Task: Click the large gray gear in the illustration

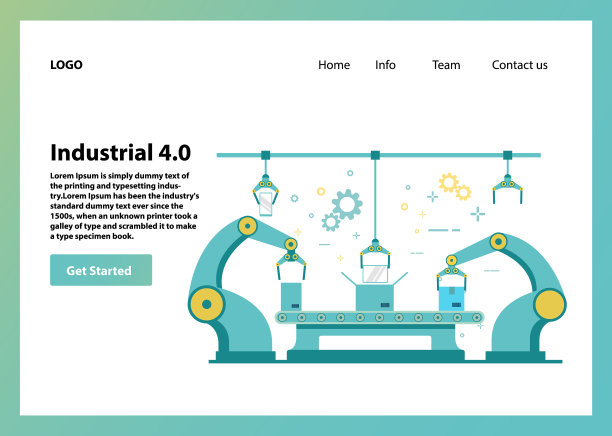Action: point(347,205)
